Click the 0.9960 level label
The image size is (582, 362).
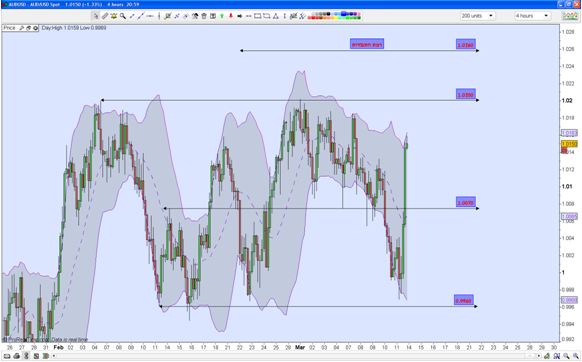(464, 300)
